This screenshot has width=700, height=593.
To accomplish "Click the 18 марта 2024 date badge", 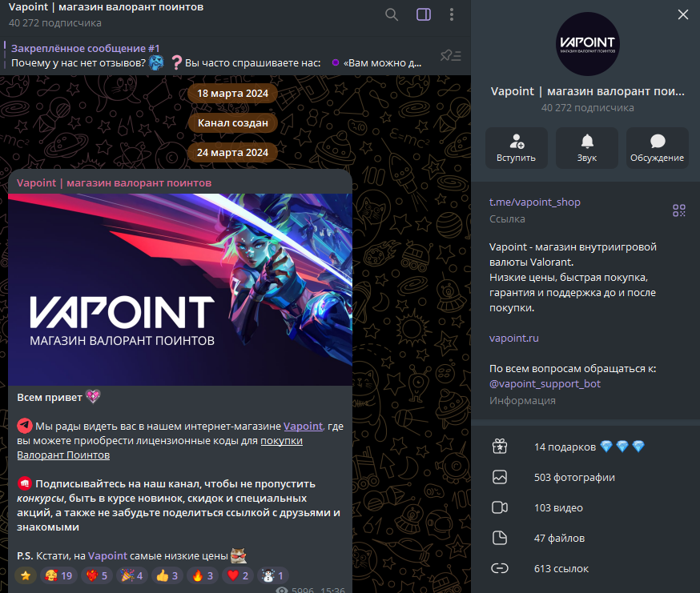I will [x=232, y=94].
